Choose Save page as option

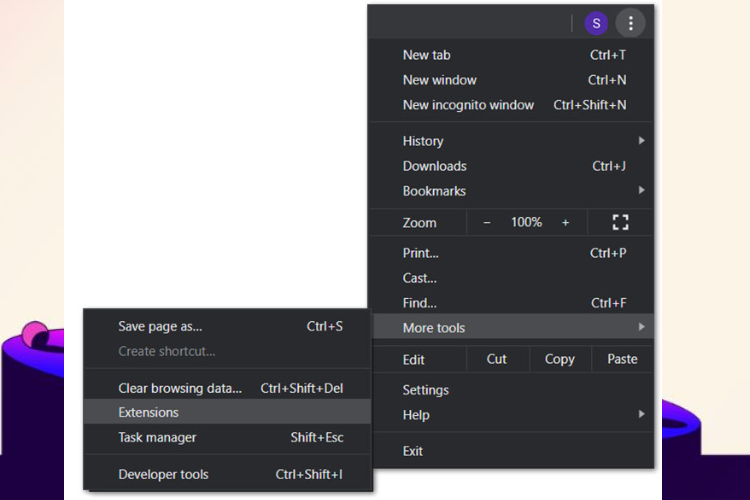point(227,326)
